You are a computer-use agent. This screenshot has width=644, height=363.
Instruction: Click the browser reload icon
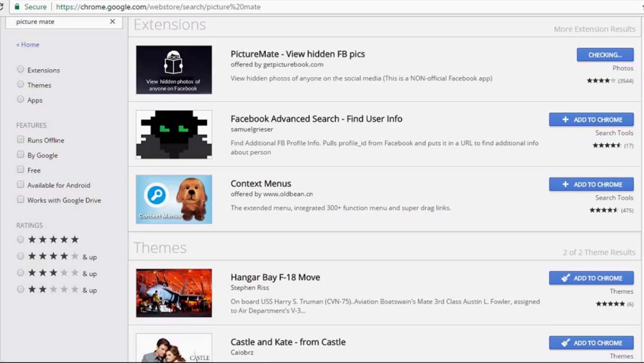2,7
